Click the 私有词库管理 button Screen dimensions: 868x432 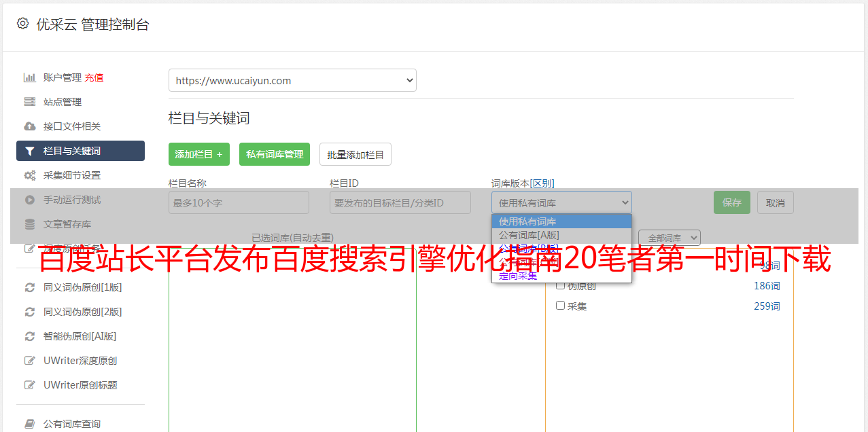point(275,154)
